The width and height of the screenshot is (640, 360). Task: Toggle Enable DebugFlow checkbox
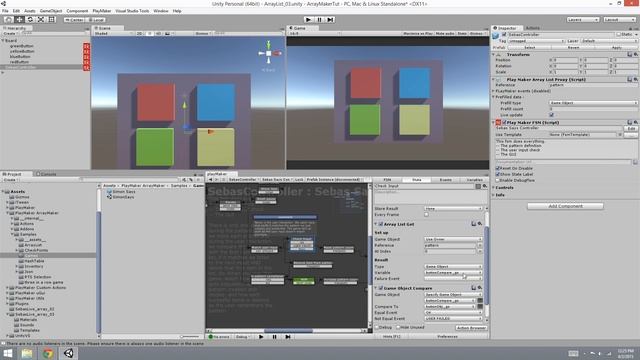[498, 180]
